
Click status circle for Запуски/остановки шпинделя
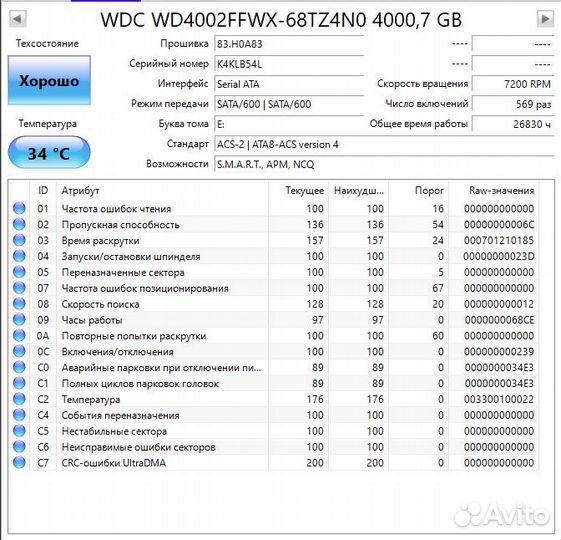click(x=19, y=256)
